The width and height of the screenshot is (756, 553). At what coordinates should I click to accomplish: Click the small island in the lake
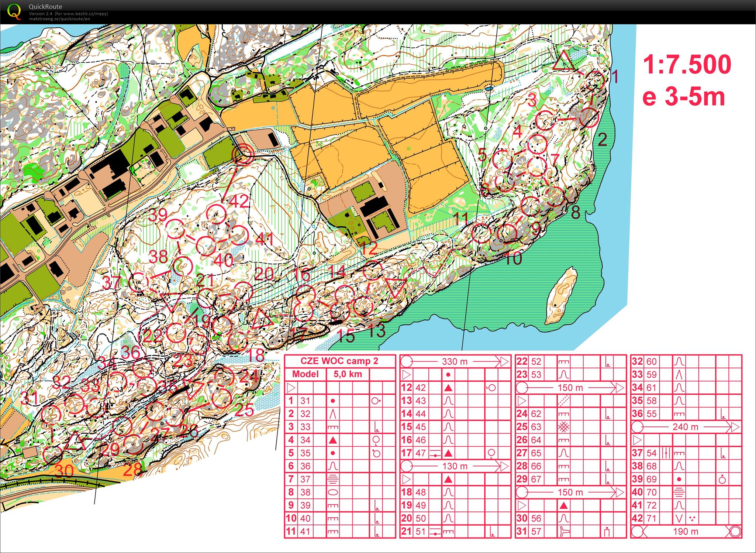click(561, 296)
